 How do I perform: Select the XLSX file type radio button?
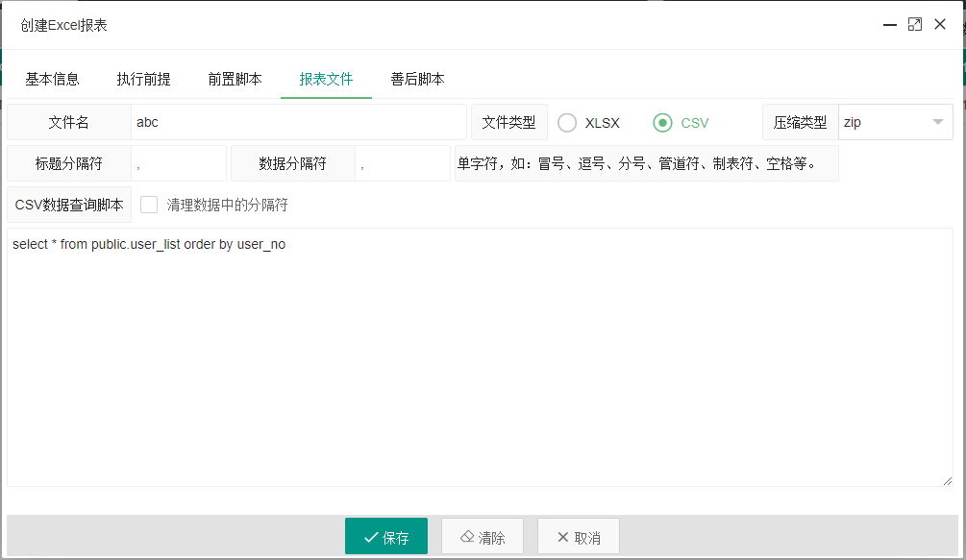click(x=567, y=122)
